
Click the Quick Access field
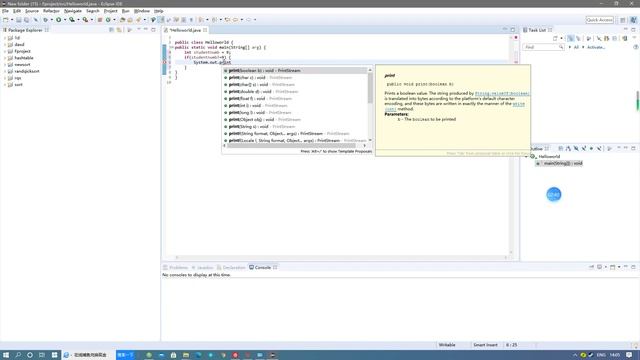600,20
